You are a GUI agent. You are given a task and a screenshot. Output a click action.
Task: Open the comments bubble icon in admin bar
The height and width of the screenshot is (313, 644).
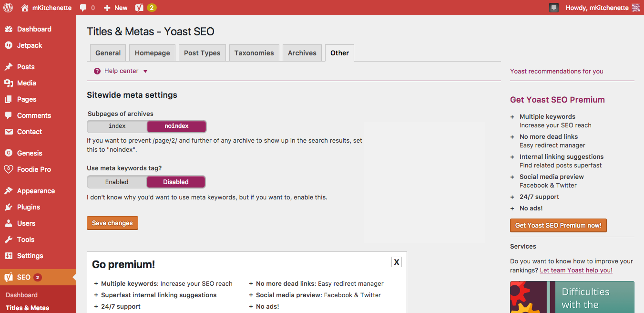tap(84, 8)
